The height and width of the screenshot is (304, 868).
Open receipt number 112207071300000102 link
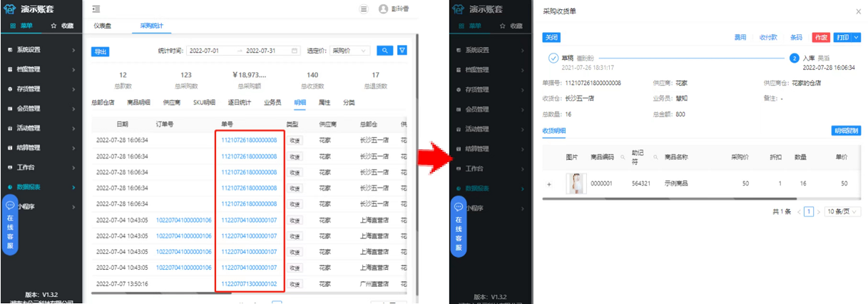(x=249, y=283)
